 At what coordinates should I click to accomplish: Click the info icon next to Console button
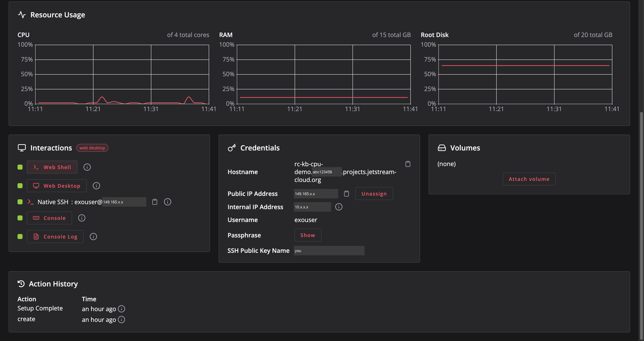click(x=82, y=218)
